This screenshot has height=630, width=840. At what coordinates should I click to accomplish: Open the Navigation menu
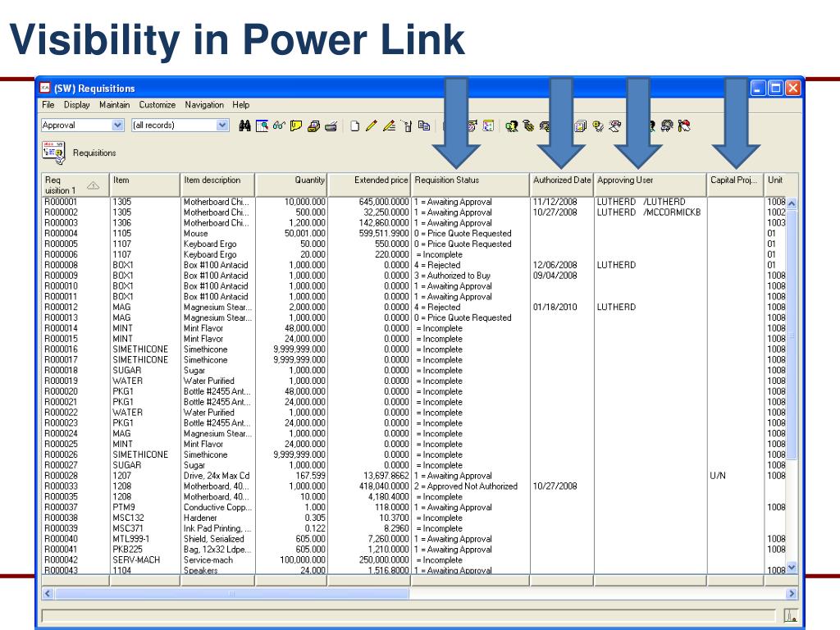204,105
